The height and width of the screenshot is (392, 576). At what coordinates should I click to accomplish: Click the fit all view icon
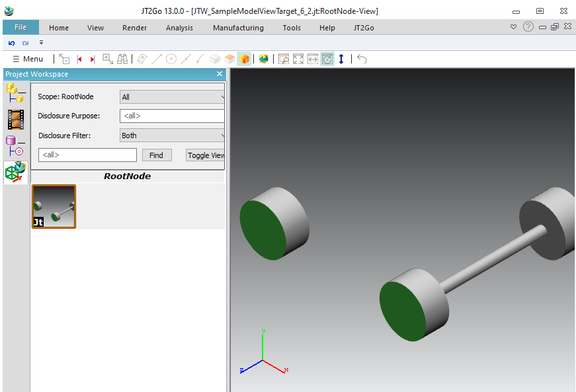(x=298, y=59)
